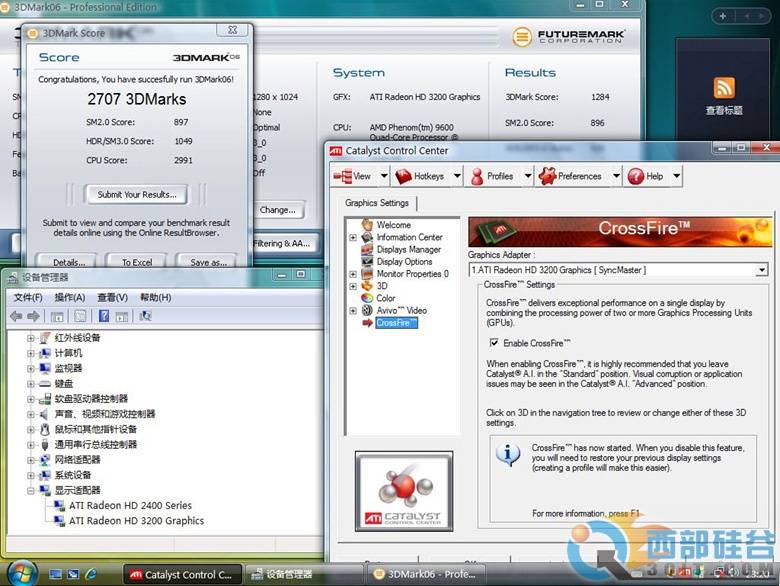Expand Monitor Properties 0 node
The height and width of the screenshot is (586, 780).
(353, 274)
